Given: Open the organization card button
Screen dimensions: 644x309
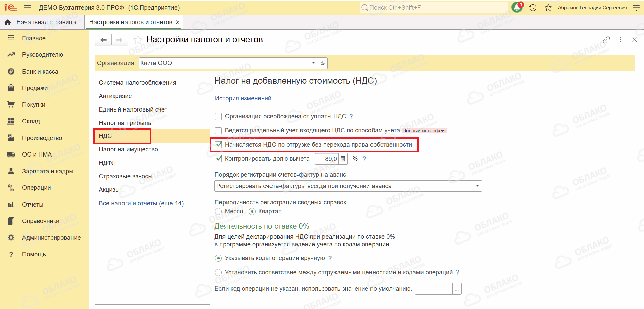Looking at the screenshot, I should 323,63.
